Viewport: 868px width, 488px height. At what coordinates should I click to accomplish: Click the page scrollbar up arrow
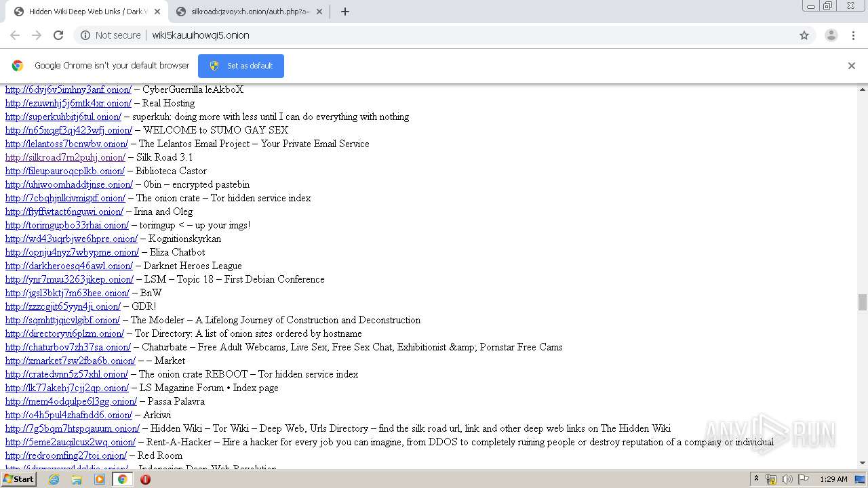pyautogui.click(x=863, y=89)
